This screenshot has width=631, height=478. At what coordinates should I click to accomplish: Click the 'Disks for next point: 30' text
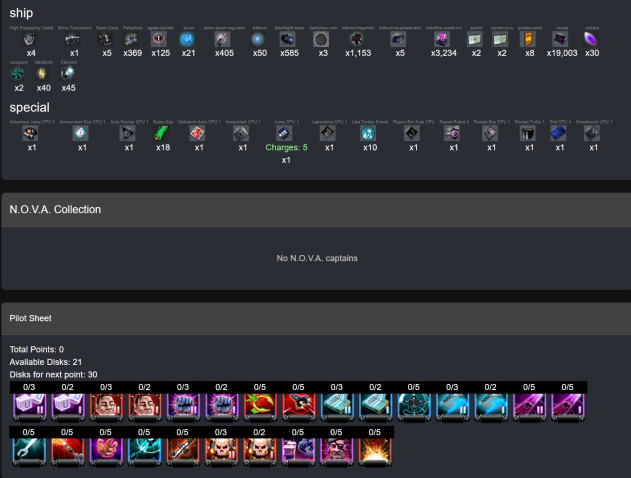(x=53, y=375)
